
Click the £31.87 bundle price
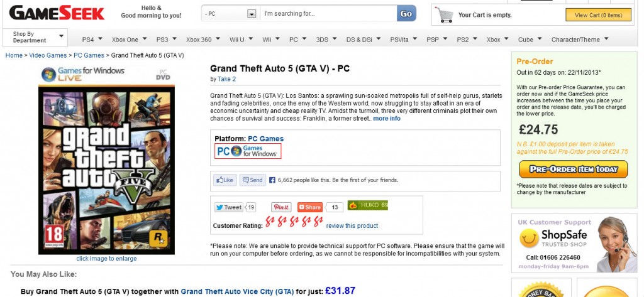point(340,291)
